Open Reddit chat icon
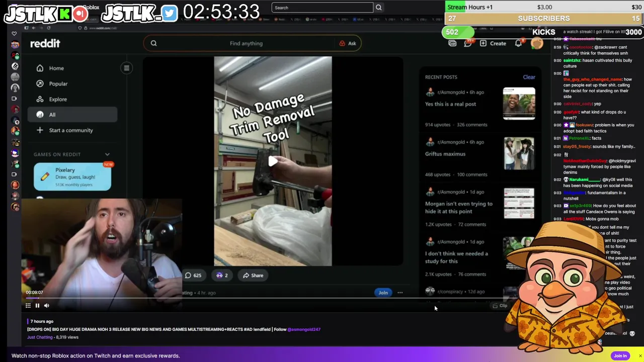Image resolution: width=644 pixels, height=362 pixels. 467,43
